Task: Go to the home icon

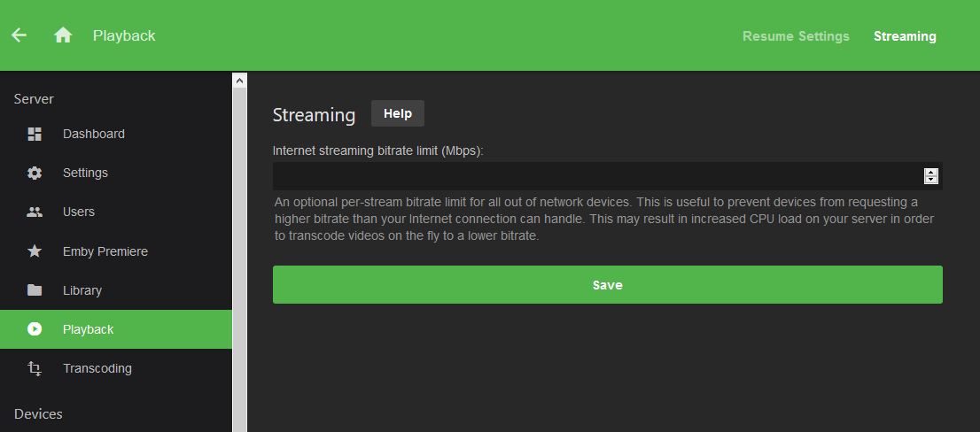Action: [63, 35]
